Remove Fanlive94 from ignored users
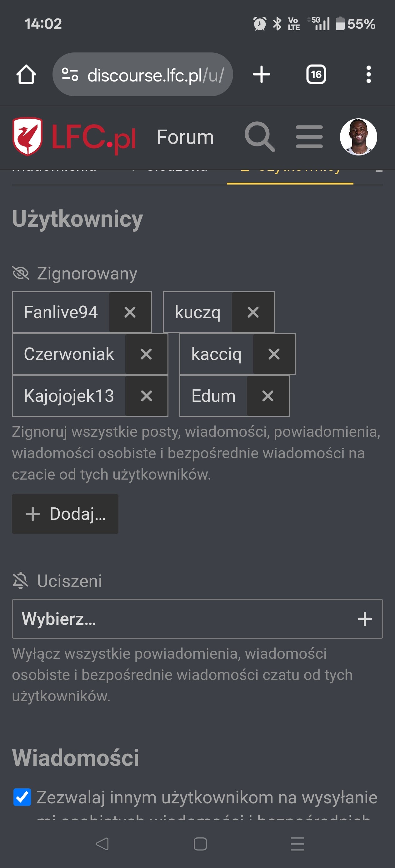 [130, 312]
